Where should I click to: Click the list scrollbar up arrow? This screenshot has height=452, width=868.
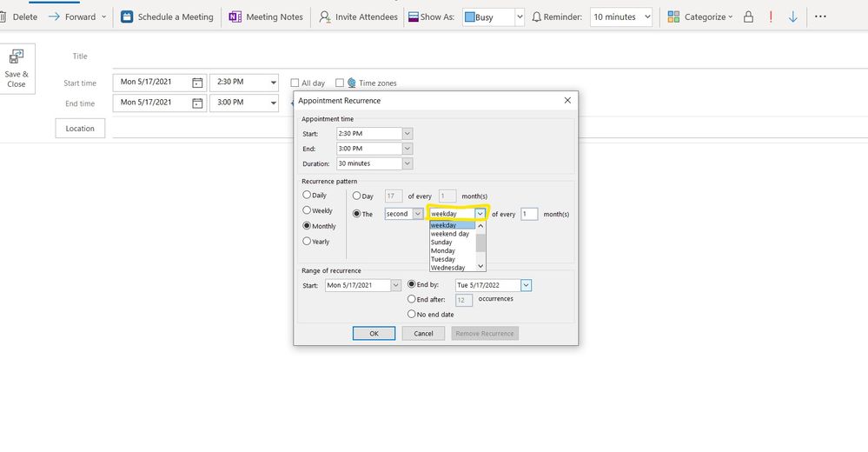[480, 225]
